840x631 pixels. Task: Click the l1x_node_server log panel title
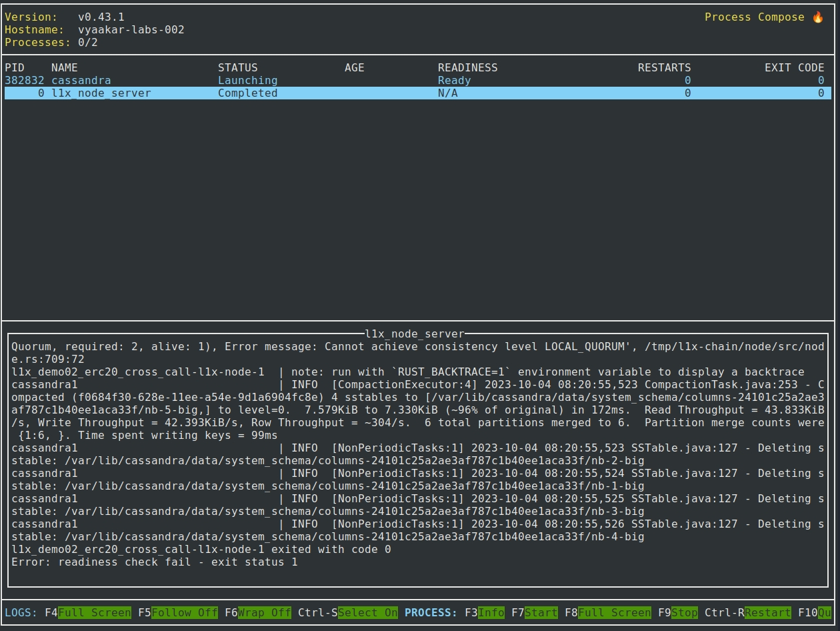point(415,334)
